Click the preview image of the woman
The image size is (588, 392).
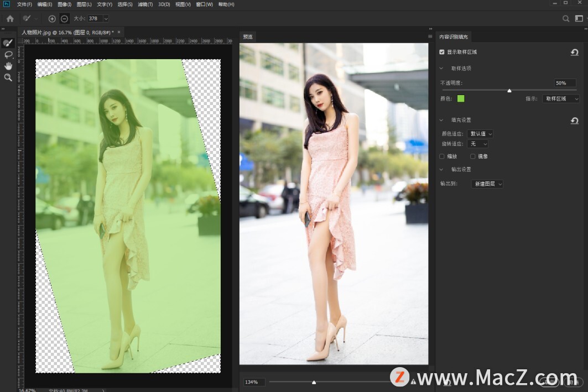(334, 203)
